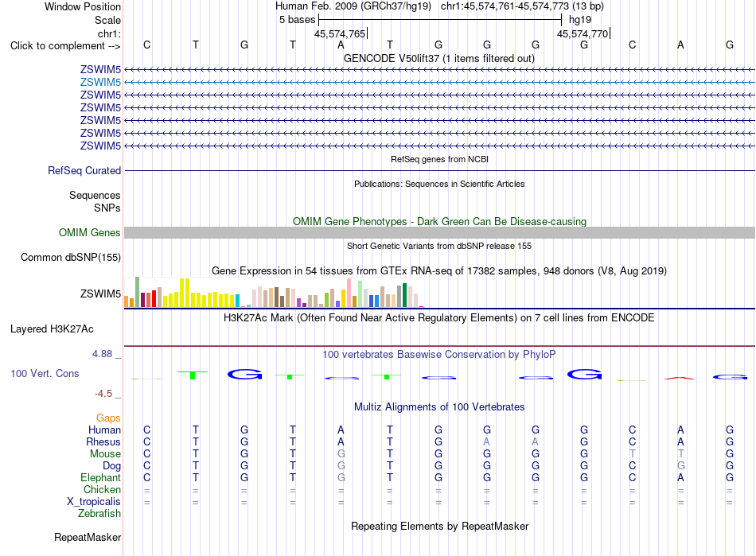The width and height of the screenshot is (756, 556).
Task: Click the 'Gene Expression in 54 tissues' title
Action: 439,270
